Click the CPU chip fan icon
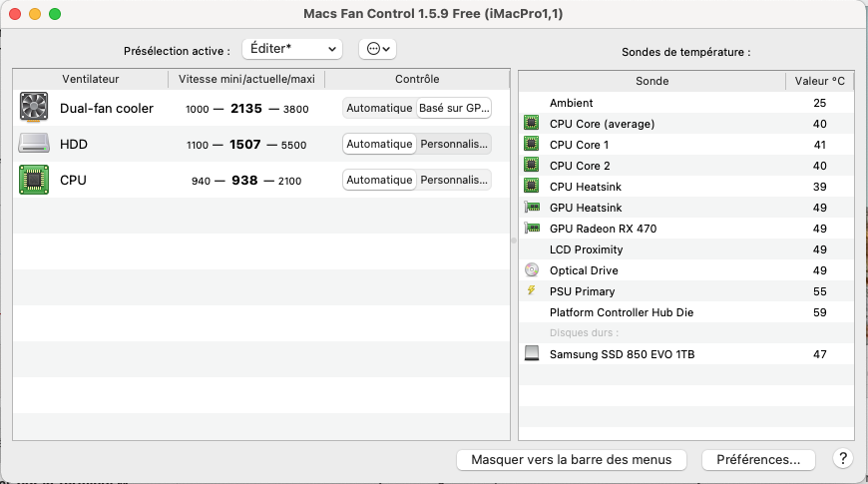 pos(34,180)
